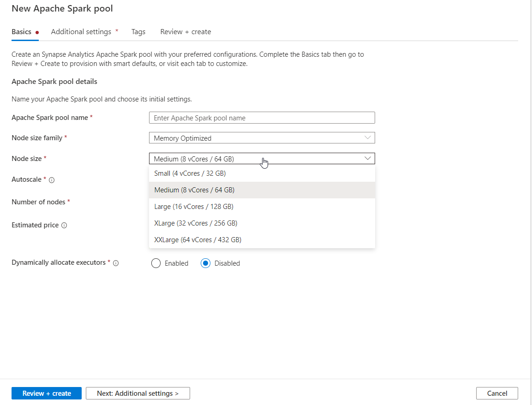Viewport: 532px width, 405px height.
Task: Click the Estimated price info icon
Action: tap(64, 225)
